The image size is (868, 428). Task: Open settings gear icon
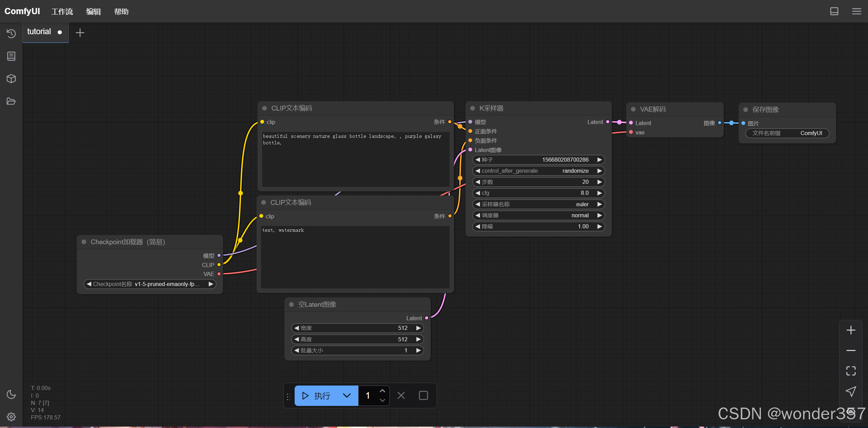click(11, 417)
